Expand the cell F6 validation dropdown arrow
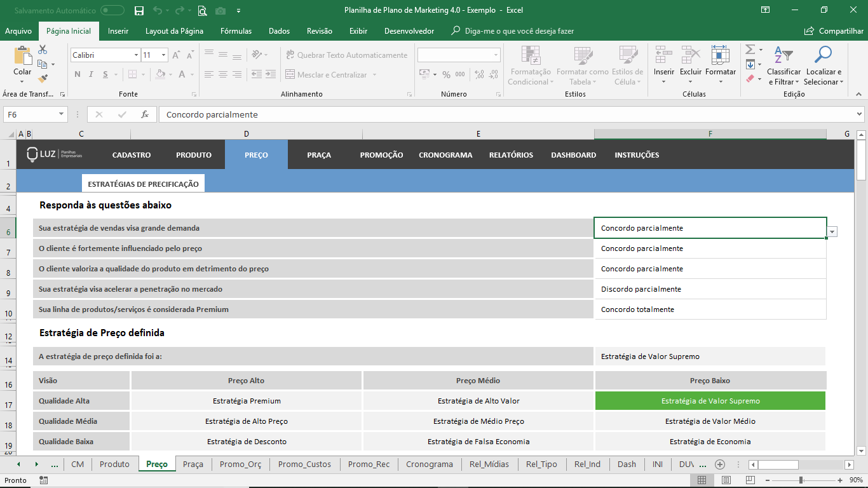The height and width of the screenshot is (488, 868). [832, 232]
